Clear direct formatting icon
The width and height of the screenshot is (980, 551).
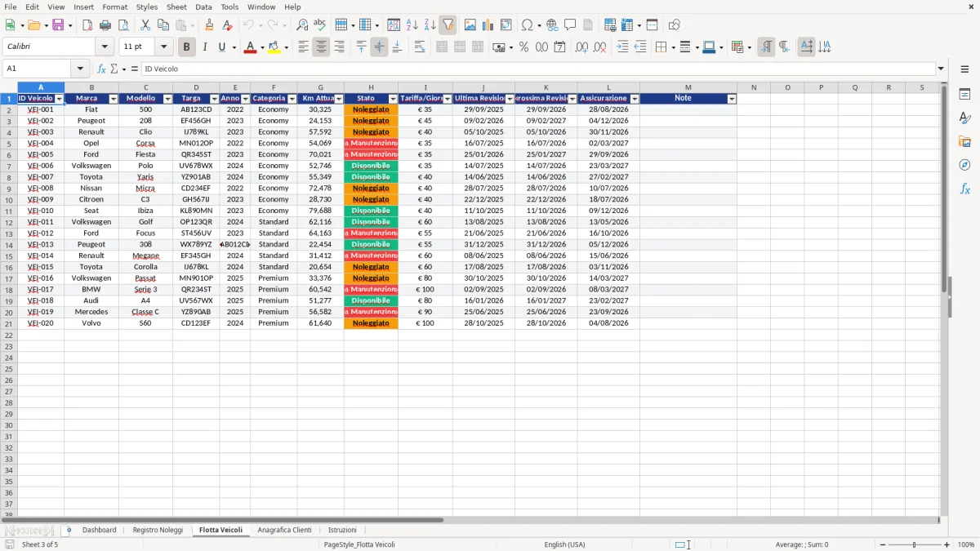click(227, 25)
